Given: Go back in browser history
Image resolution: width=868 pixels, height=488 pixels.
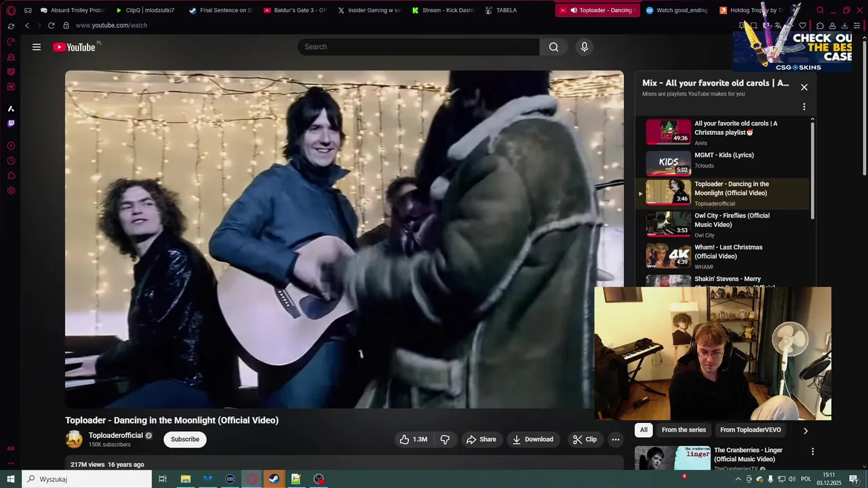Looking at the screenshot, I should click(27, 25).
